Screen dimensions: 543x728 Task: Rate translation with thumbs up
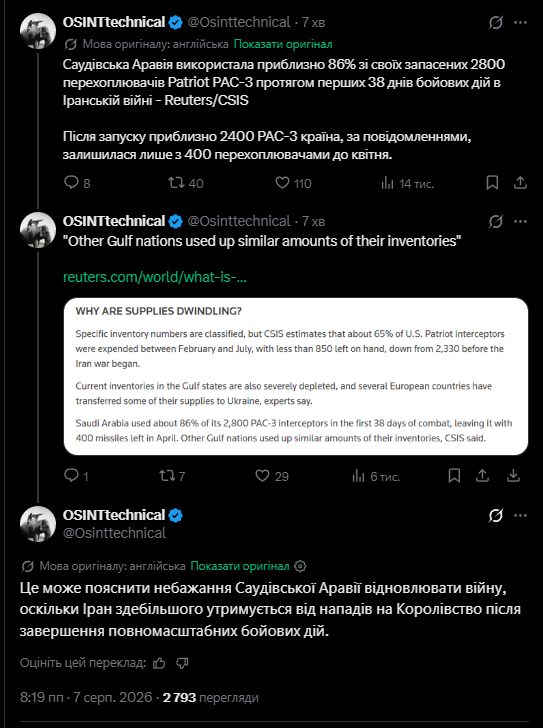coord(159,663)
